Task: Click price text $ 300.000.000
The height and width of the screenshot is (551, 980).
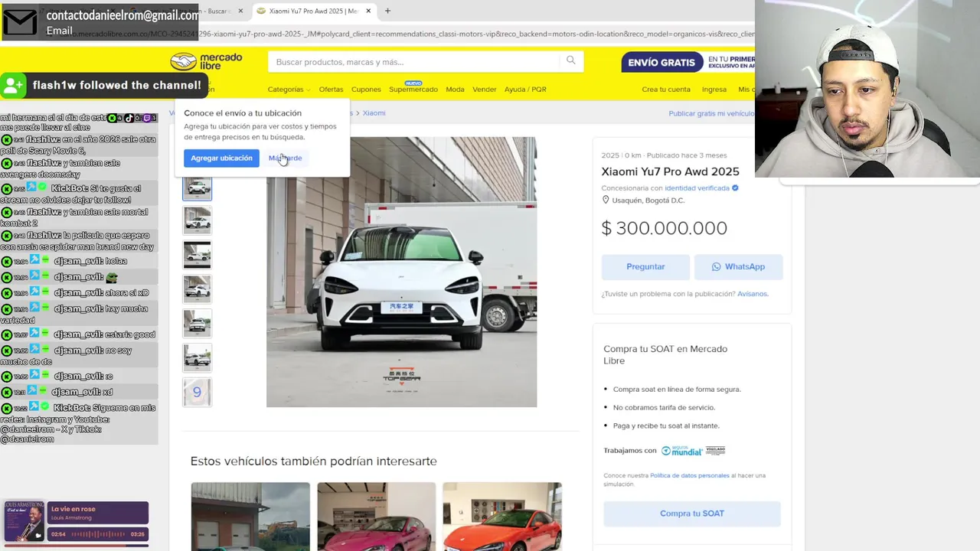Action: click(665, 228)
